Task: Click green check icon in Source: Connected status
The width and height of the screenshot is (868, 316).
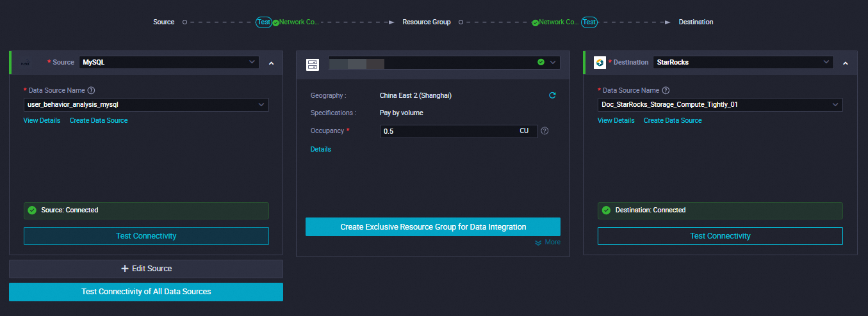Action: [x=32, y=210]
